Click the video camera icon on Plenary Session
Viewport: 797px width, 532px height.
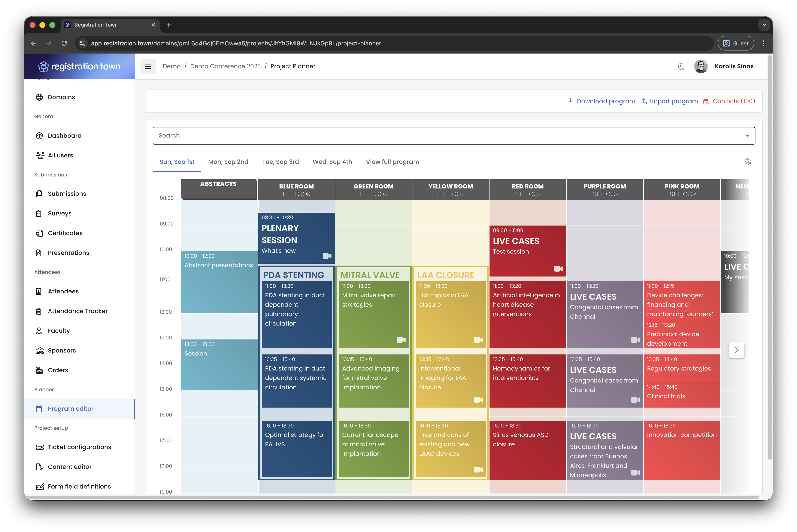[327, 256]
